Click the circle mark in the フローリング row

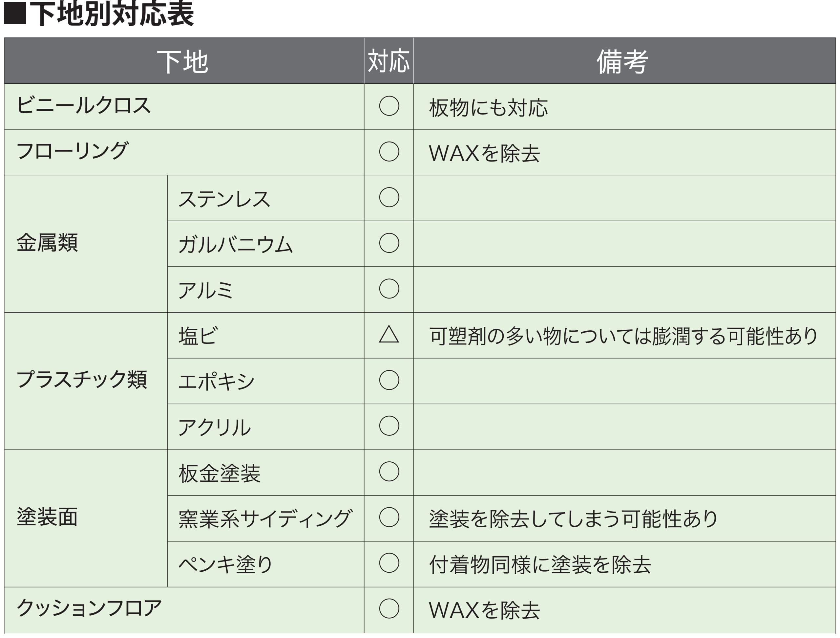click(x=389, y=152)
